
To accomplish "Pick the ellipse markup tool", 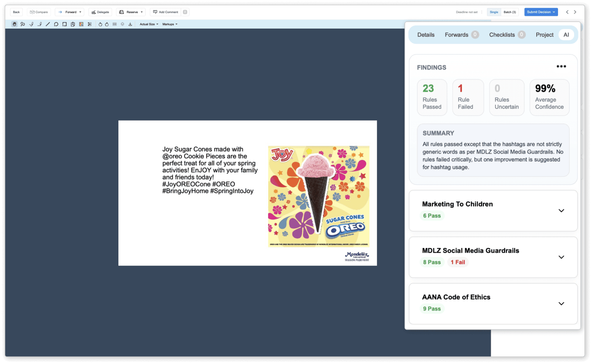I will 56,24.
